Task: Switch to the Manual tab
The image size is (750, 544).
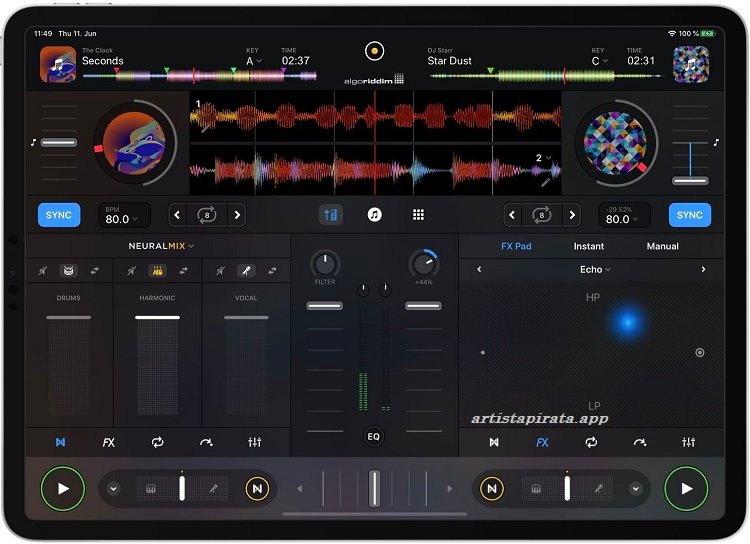Action: (662, 246)
